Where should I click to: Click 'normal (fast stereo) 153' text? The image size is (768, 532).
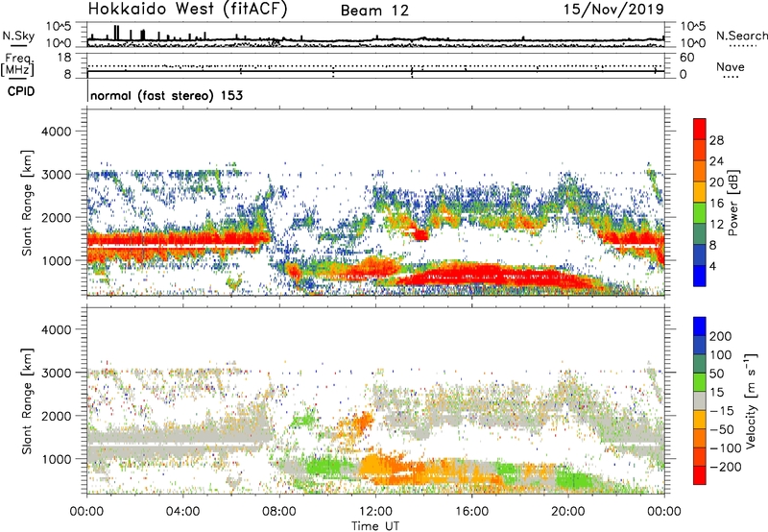point(166,96)
